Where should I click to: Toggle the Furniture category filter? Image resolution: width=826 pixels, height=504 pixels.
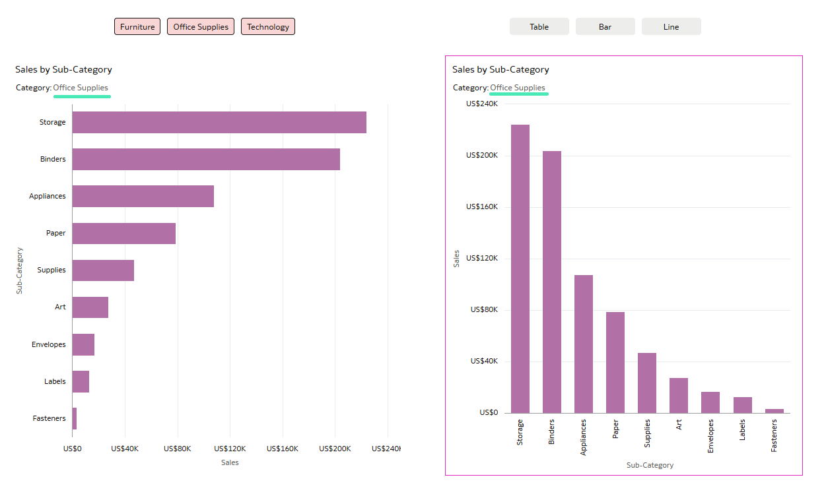(137, 27)
